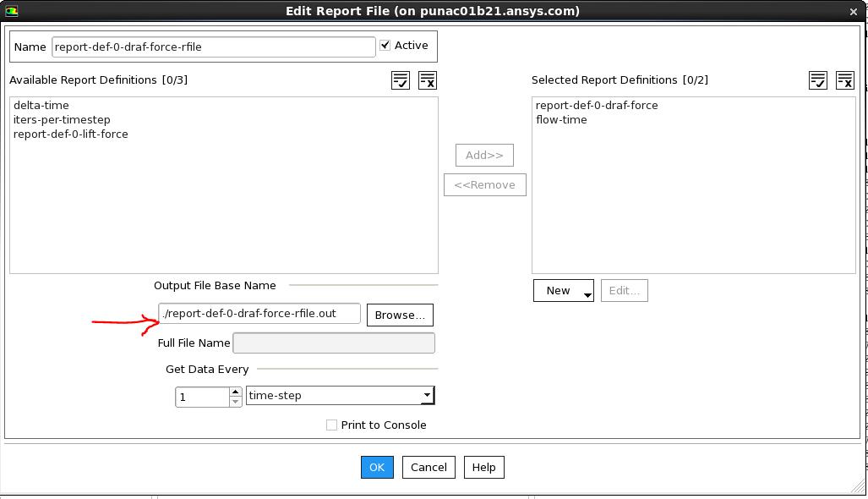Open the New report definition dropdown

coord(564,291)
